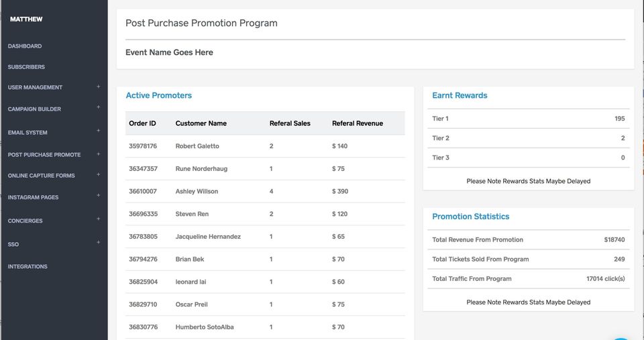Open Concierges menu item
The image size is (644, 340).
pyautogui.click(x=25, y=221)
